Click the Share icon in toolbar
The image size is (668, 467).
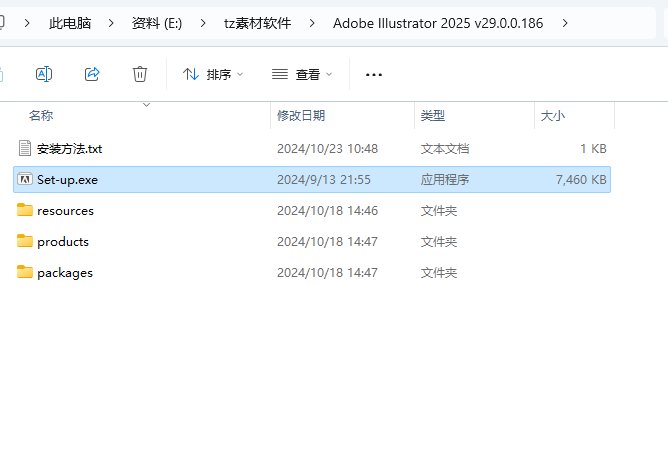pos(92,74)
